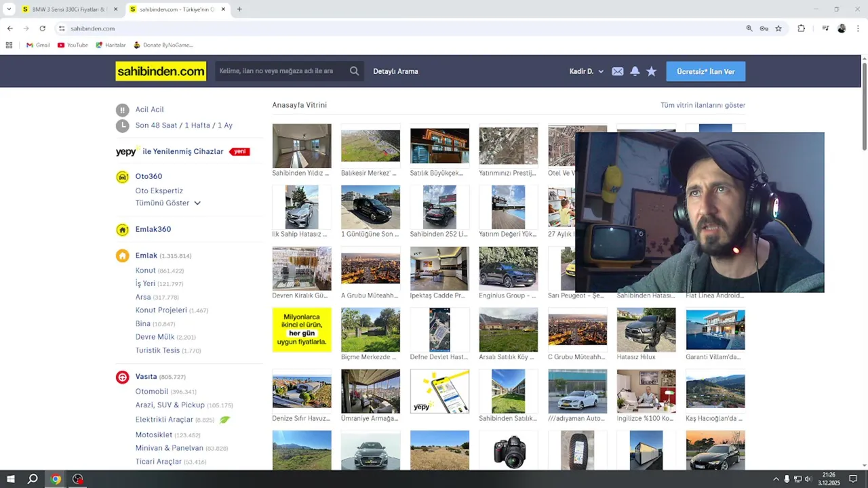
Task: Open Garanti Villam'da listing thumbnail
Action: (715, 329)
